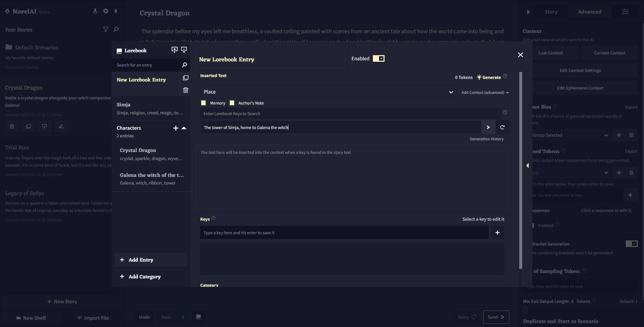This screenshot has width=644, height=327.
Task: Click the New Shelf button
Action: coord(31,318)
